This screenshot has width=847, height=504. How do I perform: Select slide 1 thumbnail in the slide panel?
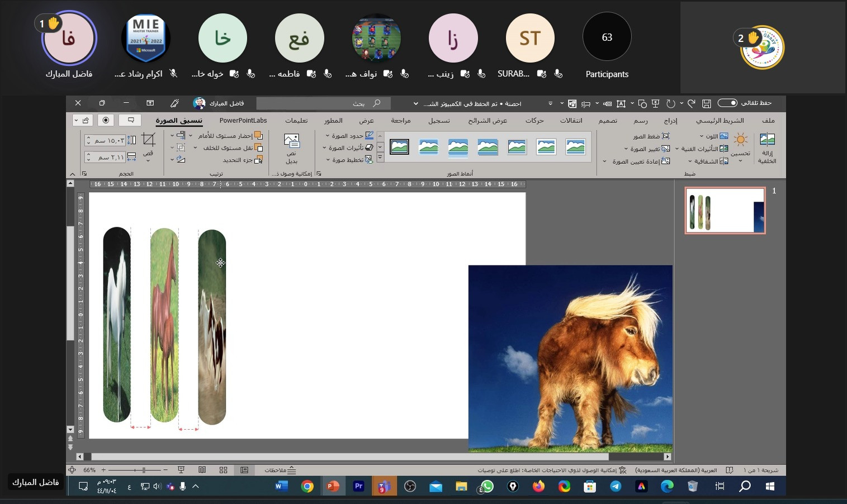(x=725, y=210)
